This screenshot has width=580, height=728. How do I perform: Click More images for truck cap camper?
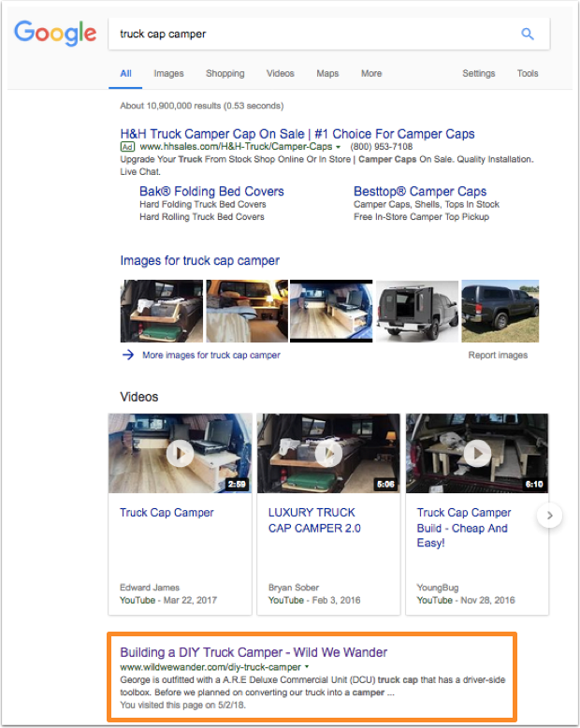click(x=211, y=356)
